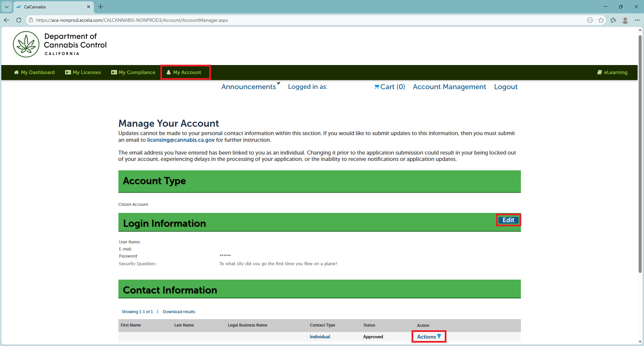Click the site info lock icon

(x=31, y=20)
